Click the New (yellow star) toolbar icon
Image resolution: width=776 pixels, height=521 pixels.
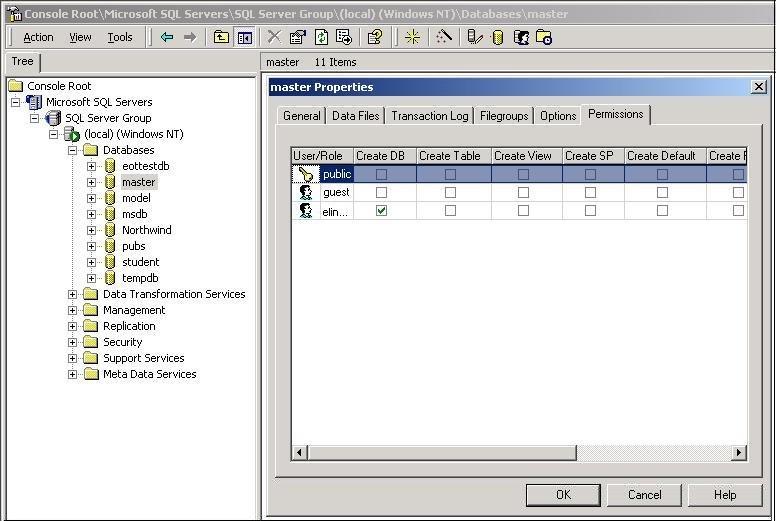(412, 37)
